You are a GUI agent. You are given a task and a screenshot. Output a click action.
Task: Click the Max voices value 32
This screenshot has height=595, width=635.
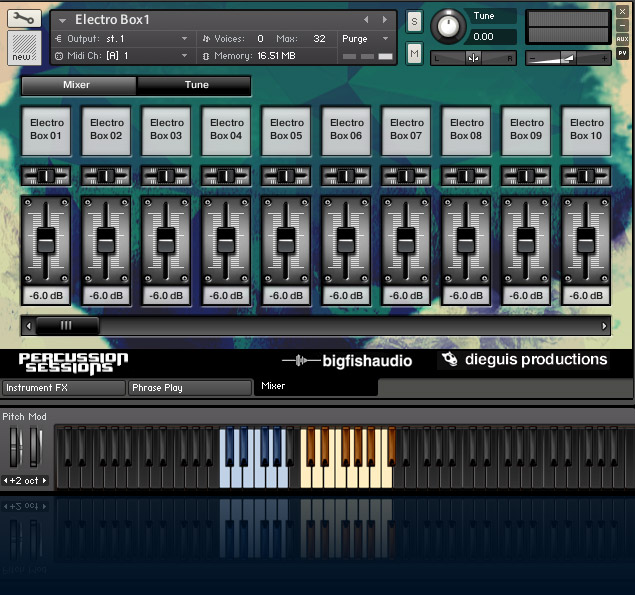[319, 39]
